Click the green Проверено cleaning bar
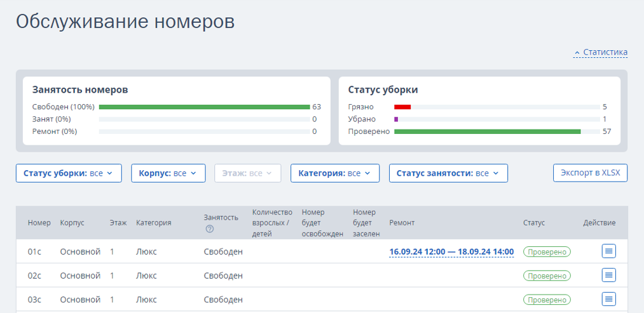 (488, 131)
